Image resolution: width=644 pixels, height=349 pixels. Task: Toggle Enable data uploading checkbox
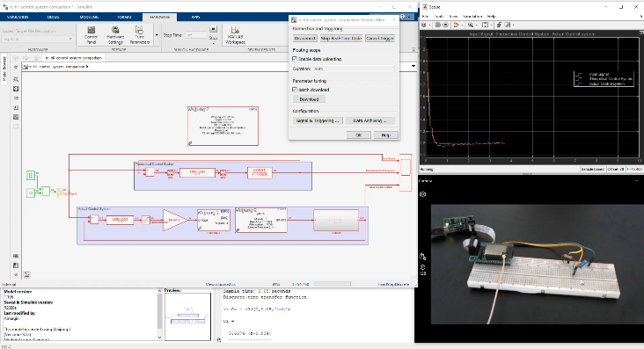pyautogui.click(x=295, y=59)
